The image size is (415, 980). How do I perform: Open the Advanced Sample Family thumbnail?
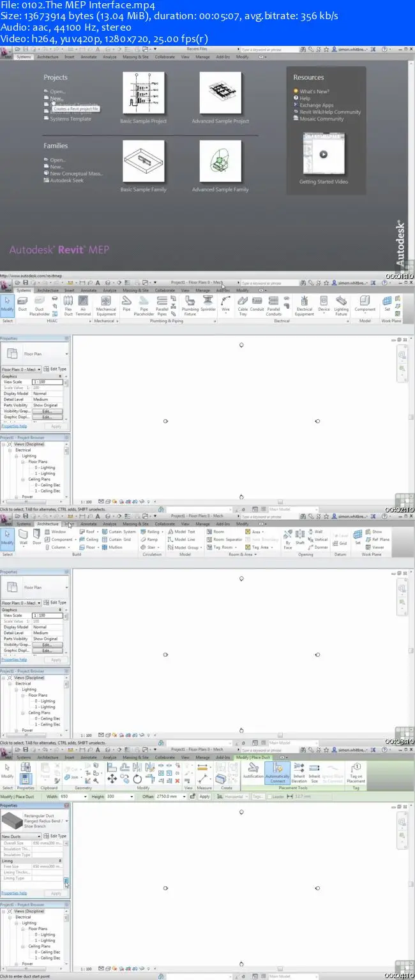pos(220,162)
